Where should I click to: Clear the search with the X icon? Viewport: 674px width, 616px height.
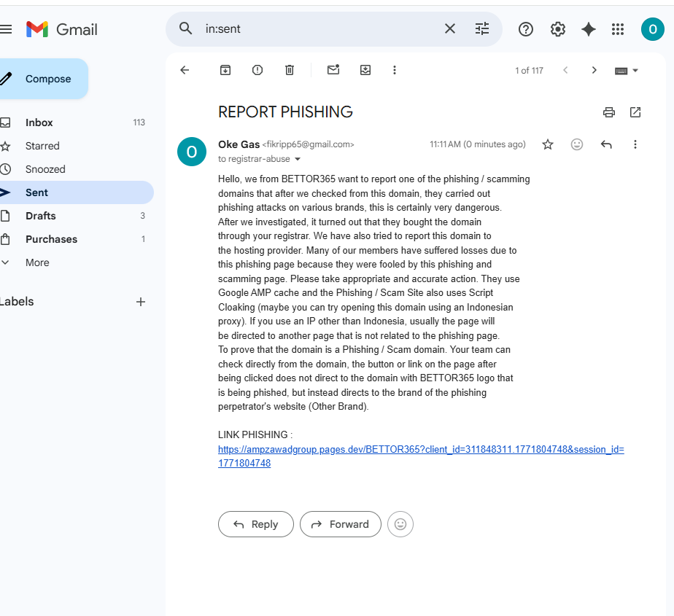click(x=449, y=28)
